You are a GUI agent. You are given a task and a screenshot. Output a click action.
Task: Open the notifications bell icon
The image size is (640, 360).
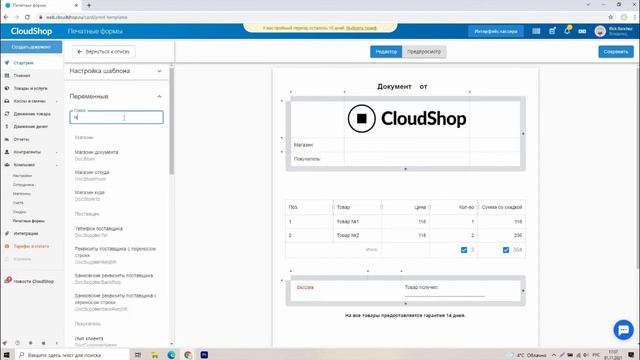click(567, 31)
